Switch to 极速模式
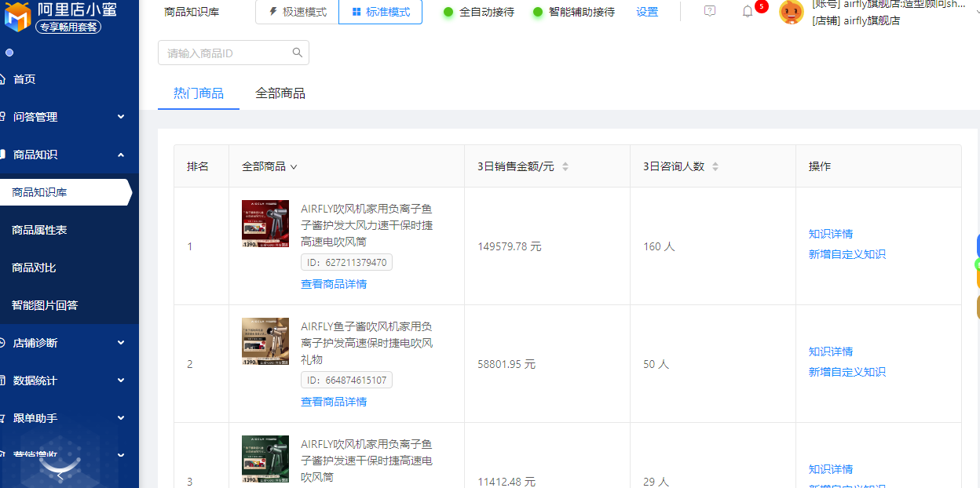This screenshot has width=980, height=488. point(297,12)
